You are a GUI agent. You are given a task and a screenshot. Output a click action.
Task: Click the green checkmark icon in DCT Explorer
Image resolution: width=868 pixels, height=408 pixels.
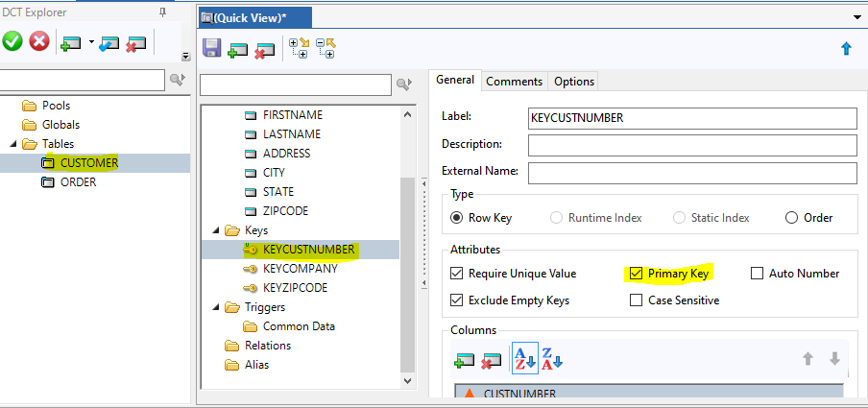12,41
